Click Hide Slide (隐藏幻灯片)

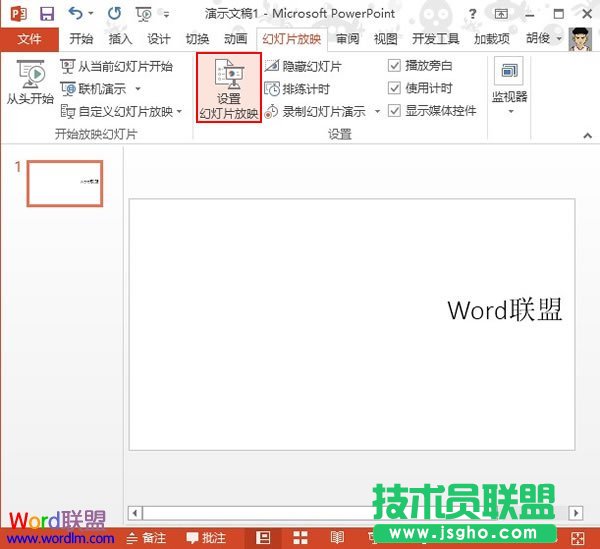(303, 67)
